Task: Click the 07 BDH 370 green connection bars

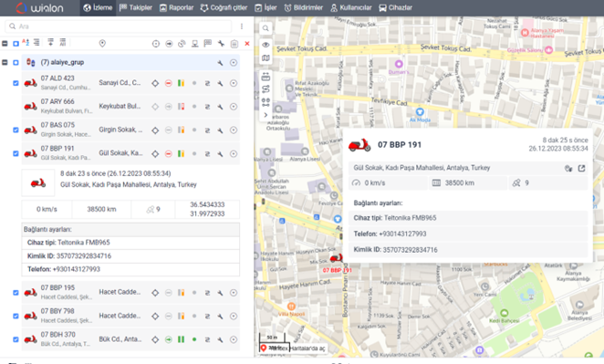Action: [181, 339]
